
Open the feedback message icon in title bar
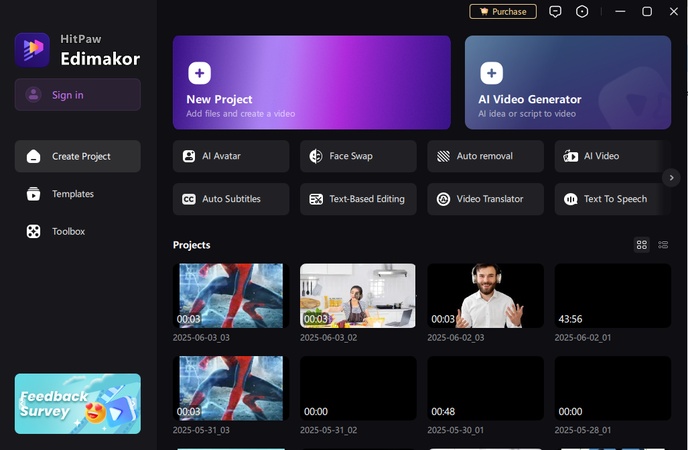(x=556, y=11)
